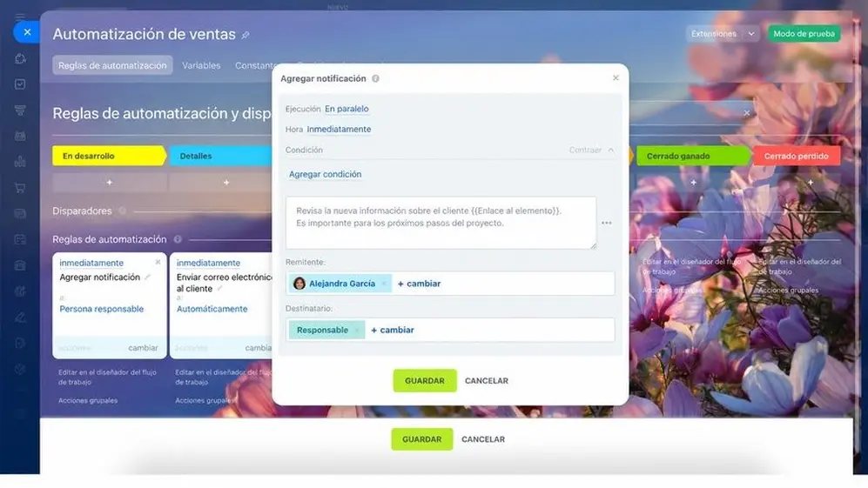Screen dimensions: 868x488
Task: Open Extensiones dropdown arrow
Action: [x=751, y=34]
